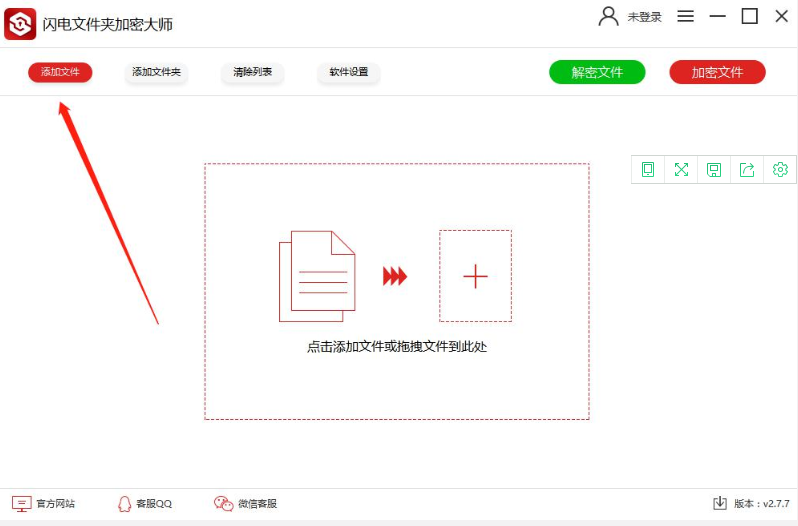Open the hamburger menu icon
The image size is (798, 526).
(x=686, y=16)
